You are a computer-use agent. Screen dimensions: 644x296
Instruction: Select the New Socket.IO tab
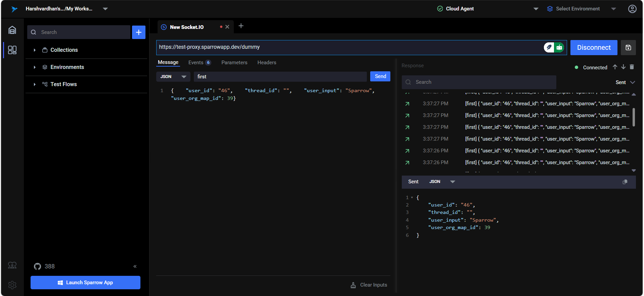coord(187,27)
